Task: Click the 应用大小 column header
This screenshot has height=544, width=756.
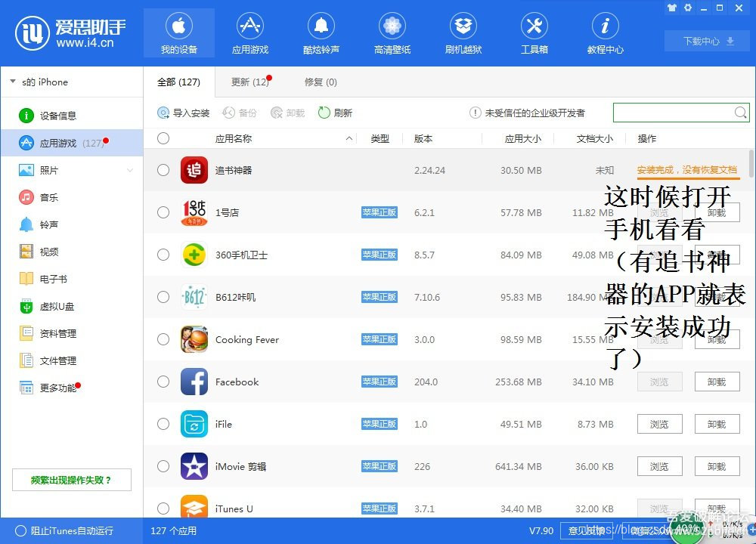Action: [x=522, y=139]
